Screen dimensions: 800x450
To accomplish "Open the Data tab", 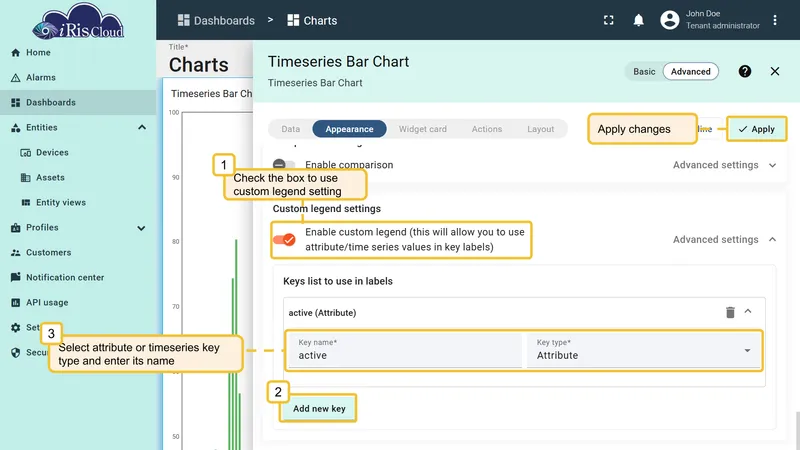I will tap(291, 129).
